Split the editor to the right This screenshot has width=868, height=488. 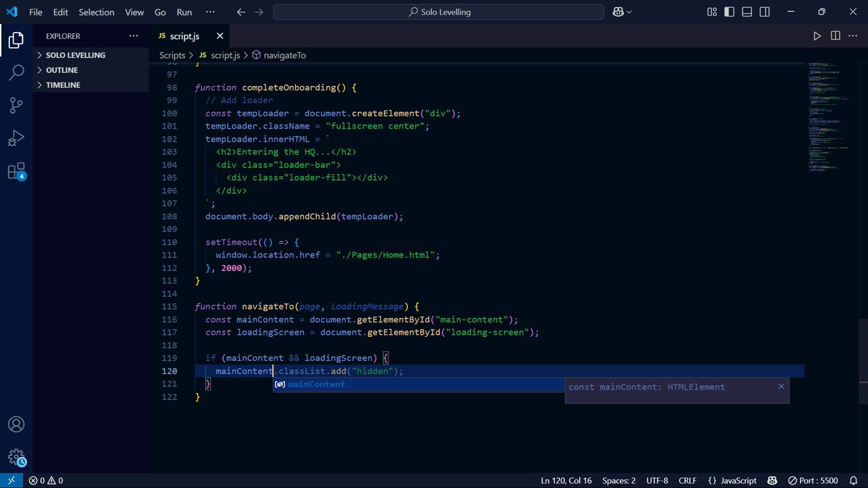[x=835, y=36]
